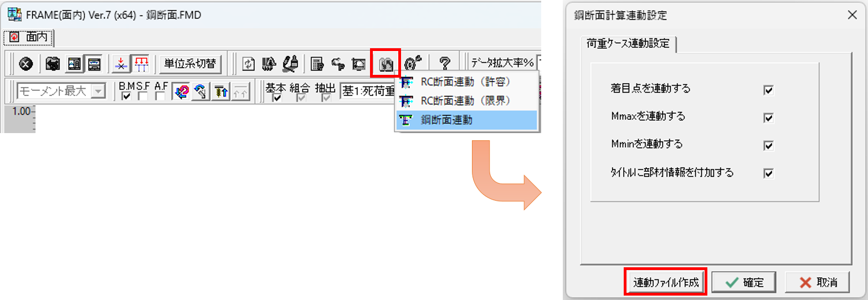The image size is (868, 300).
Task: Click the diagram view icon beside the camera
Action: tap(74, 64)
